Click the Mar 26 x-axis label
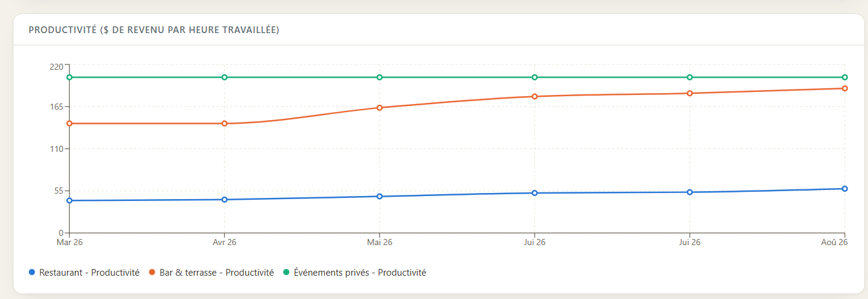 (x=69, y=243)
